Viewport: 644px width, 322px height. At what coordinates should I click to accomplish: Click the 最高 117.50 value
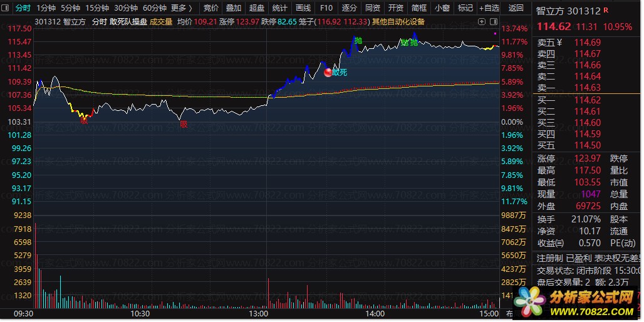(x=588, y=170)
